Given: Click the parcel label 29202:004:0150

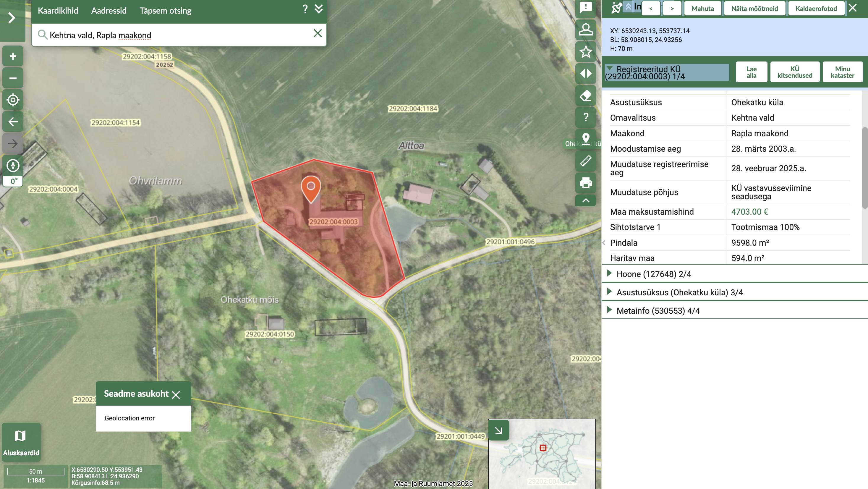Looking at the screenshot, I should pyautogui.click(x=270, y=334).
